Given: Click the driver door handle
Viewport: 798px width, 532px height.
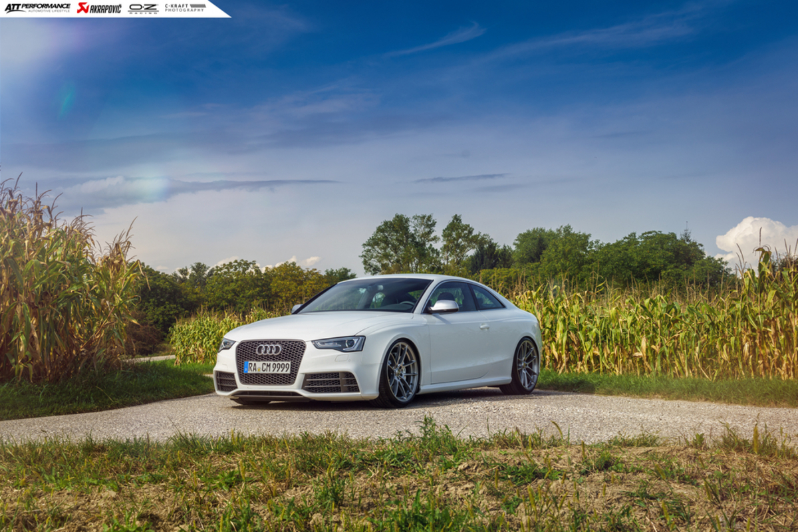Looking at the screenshot, I should point(484,327).
